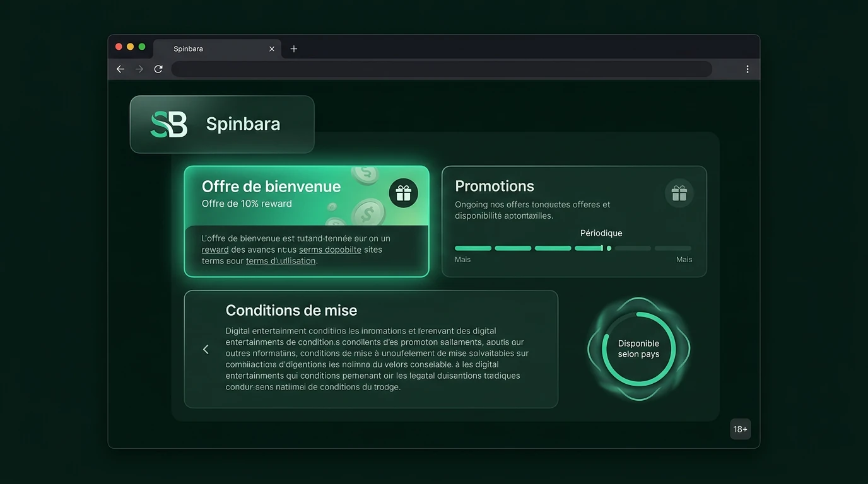Image resolution: width=868 pixels, height=484 pixels.
Task: Click the browser address bar
Action: (x=442, y=69)
